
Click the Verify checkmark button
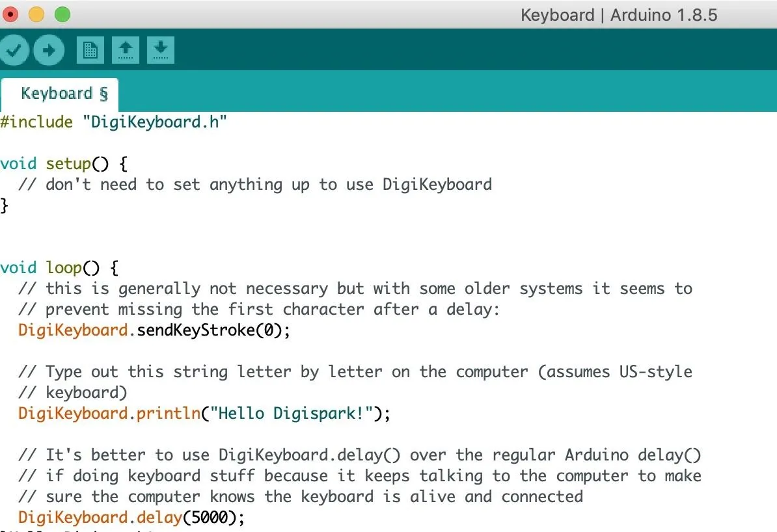tap(14, 50)
